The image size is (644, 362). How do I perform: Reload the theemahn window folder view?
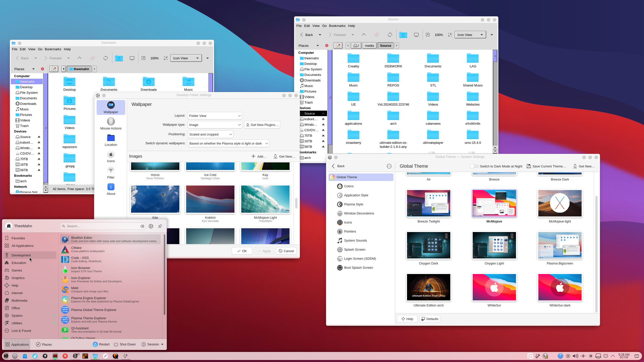(x=106, y=58)
